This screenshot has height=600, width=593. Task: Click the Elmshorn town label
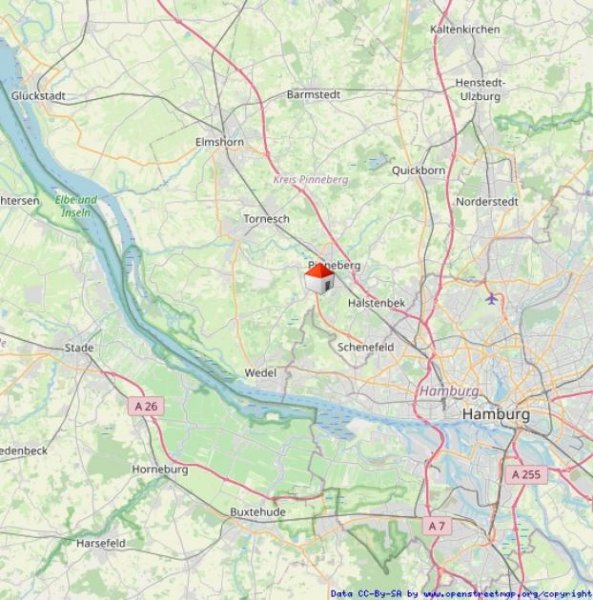click(220, 142)
